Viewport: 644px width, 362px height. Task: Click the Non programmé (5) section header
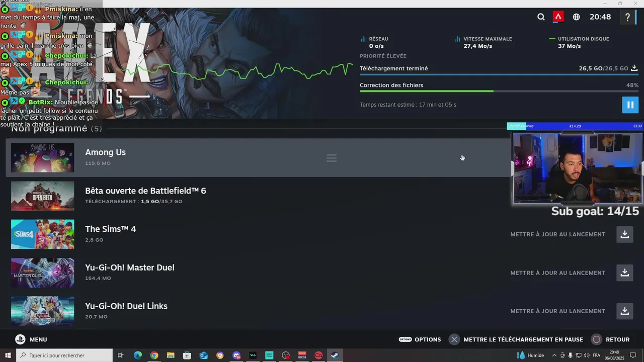(56, 128)
